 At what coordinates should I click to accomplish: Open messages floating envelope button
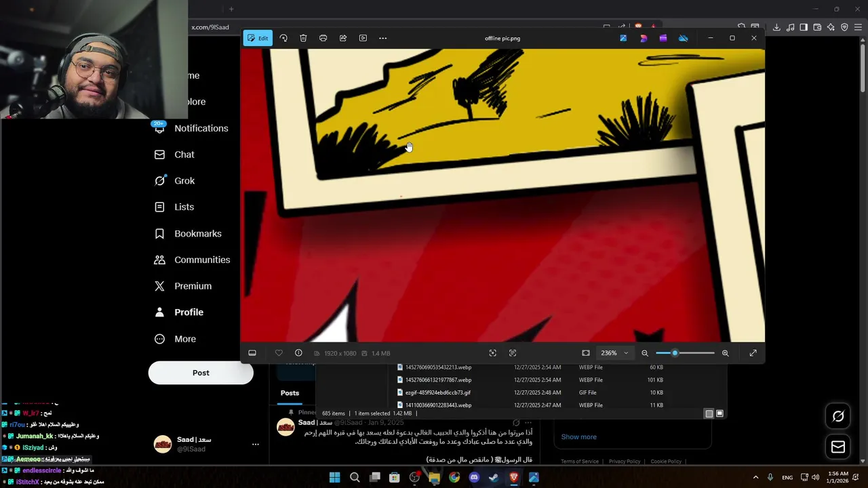click(x=838, y=447)
